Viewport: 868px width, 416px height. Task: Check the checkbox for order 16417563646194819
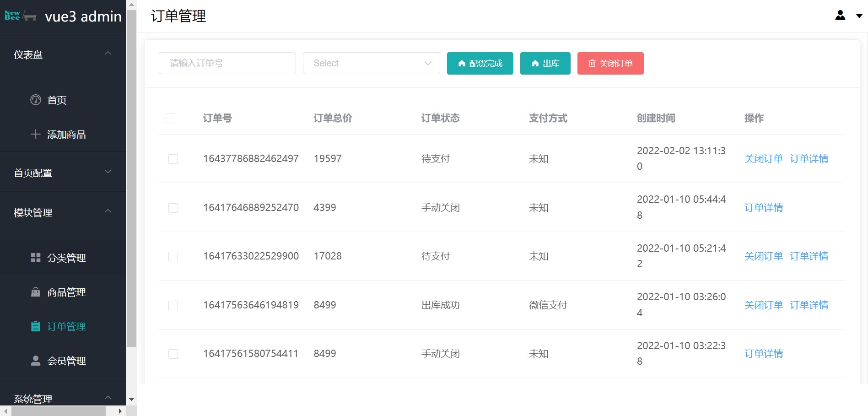pos(173,305)
